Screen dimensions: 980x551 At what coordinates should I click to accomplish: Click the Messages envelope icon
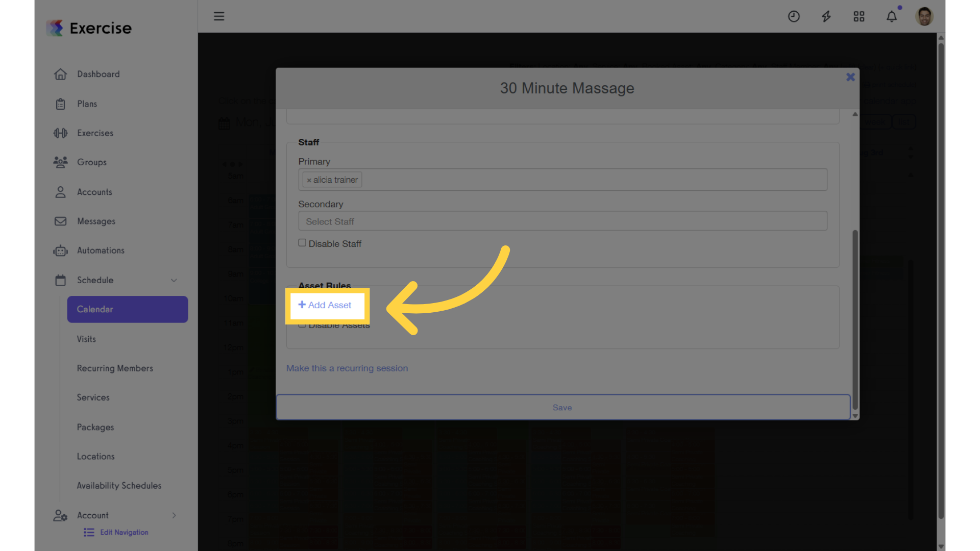pos(60,221)
